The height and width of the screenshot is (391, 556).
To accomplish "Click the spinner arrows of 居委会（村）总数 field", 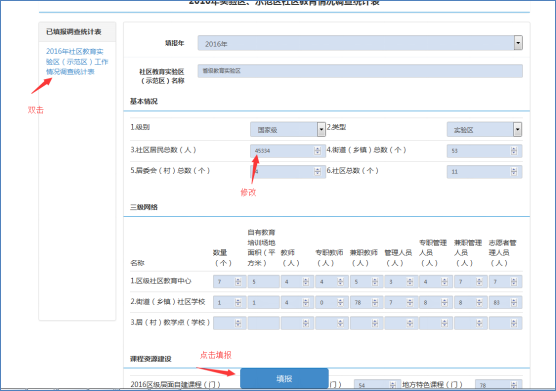I will tap(317, 172).
